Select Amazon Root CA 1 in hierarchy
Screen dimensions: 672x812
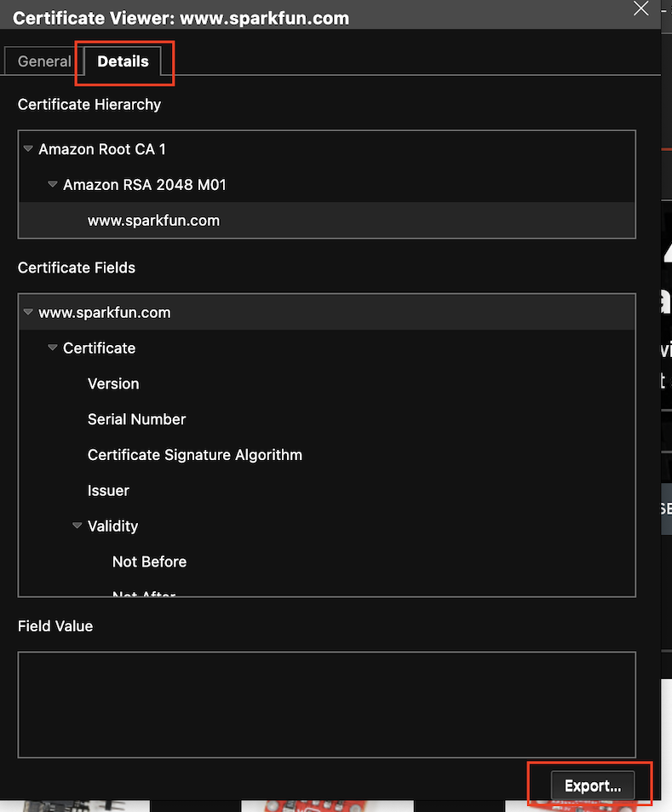tap(102, 149)
